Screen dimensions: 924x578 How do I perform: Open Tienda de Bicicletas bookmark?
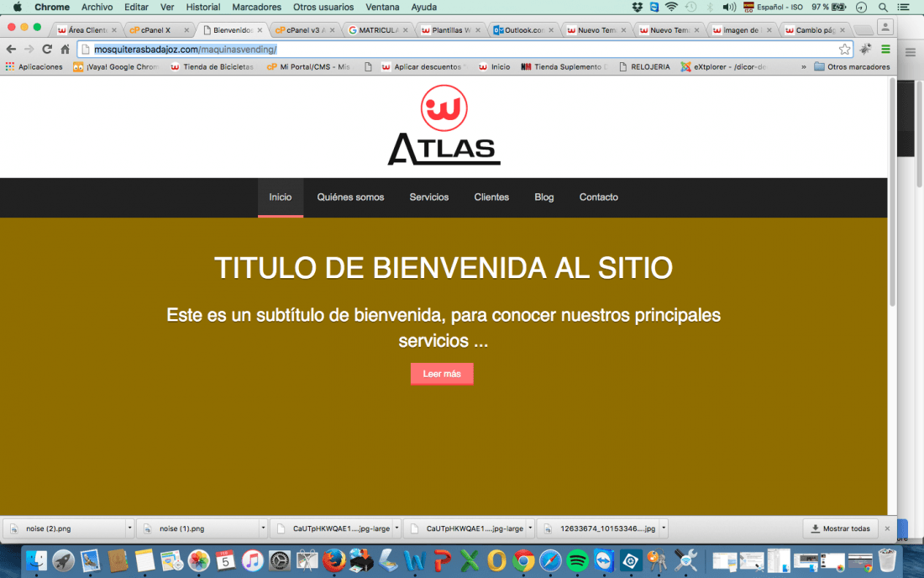coord(213,66)
